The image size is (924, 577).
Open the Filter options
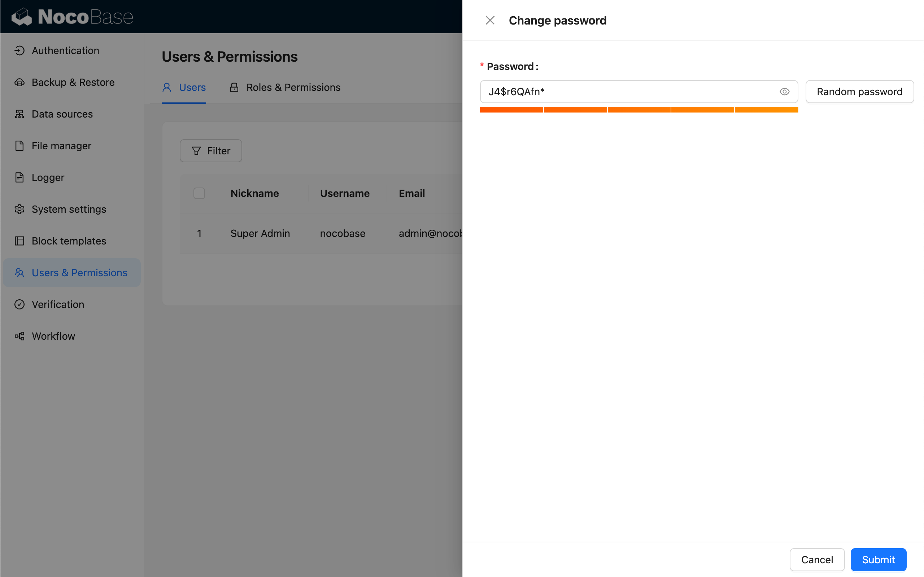point(211,151)
